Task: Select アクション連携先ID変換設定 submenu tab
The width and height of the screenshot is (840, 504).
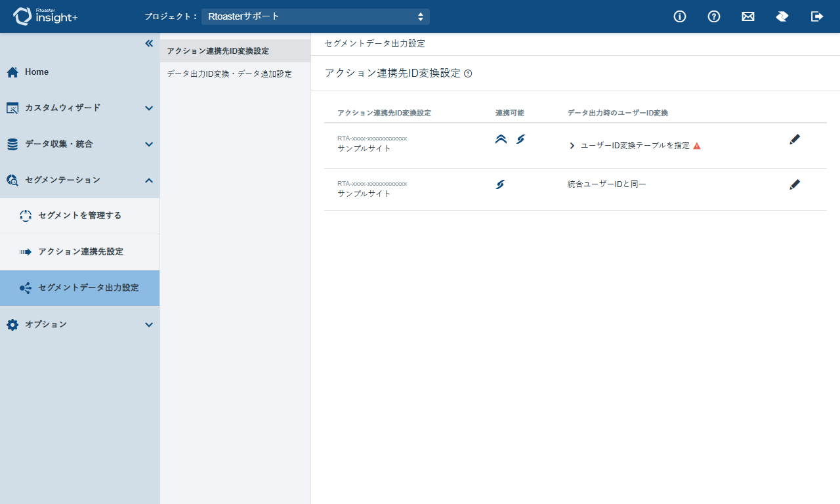Action: coord(235,51)
